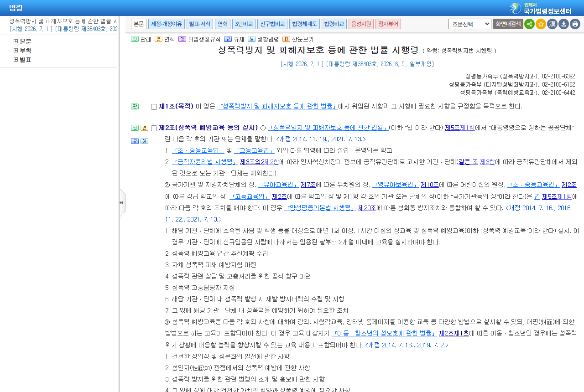Click the 화면내검색 button
The image size is (584, 392).
coord(508,24)
